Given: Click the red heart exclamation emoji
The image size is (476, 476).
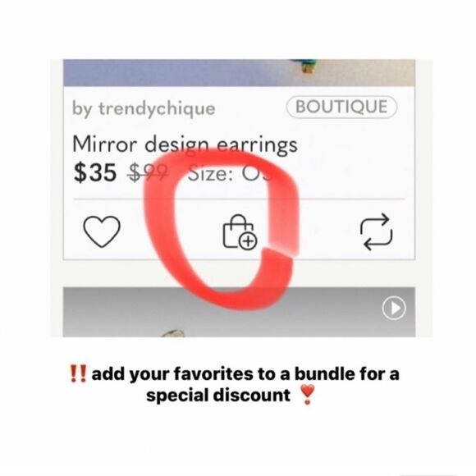Looking at the screenshot, I should 307,395.
